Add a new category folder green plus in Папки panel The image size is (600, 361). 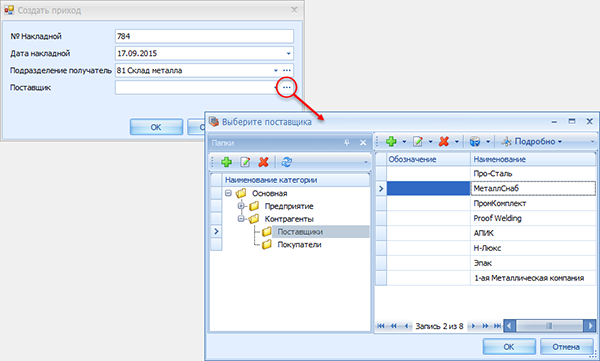(x=227, y=162)
